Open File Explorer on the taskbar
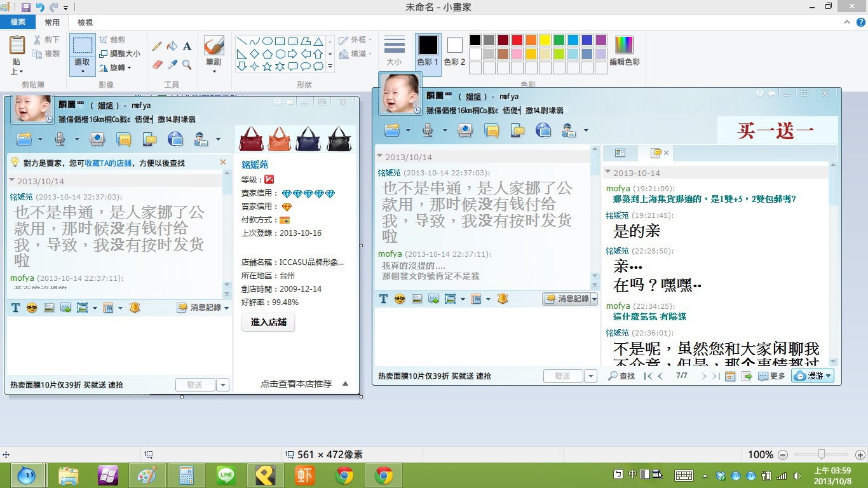The image size is (868, 488). point(68,475)
